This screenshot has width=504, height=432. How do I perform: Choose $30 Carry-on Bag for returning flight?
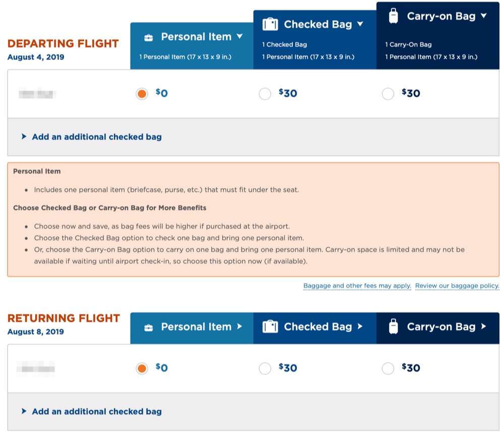pos(388,368)
